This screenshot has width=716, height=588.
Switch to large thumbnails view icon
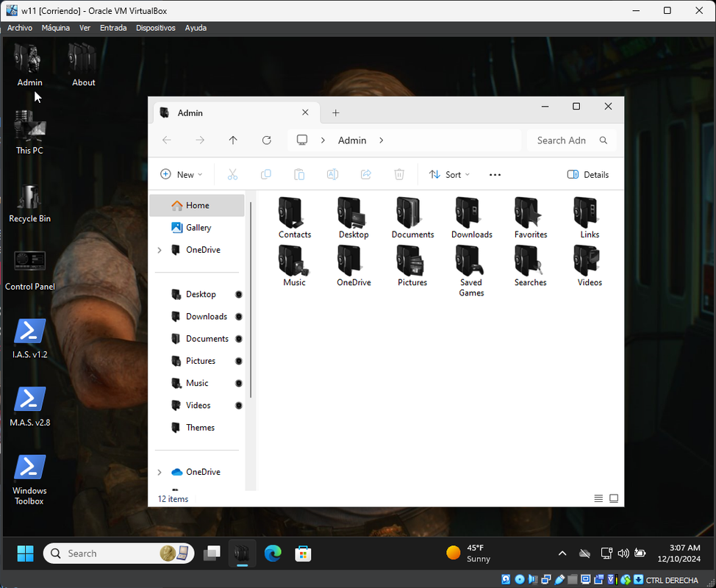pos(614,498)
